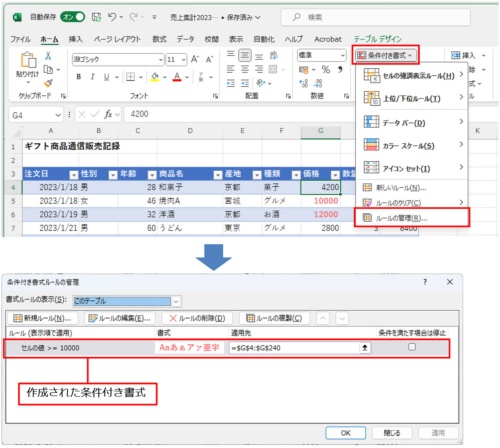Image resolution: width=500 pixels, height=448 pixels.
Task: Click the borders icon
Action: click(130, 77)
